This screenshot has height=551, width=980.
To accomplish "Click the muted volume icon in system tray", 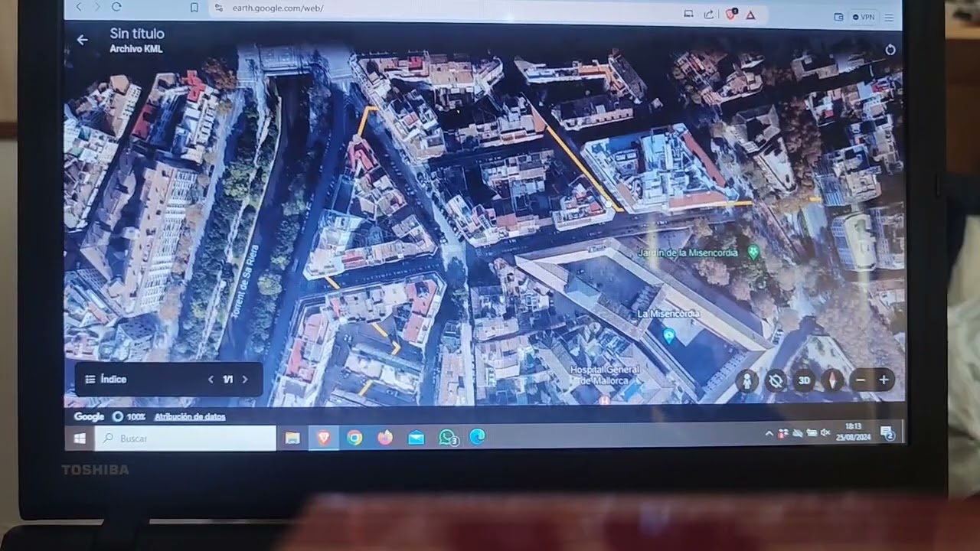I will click(825, 432).
